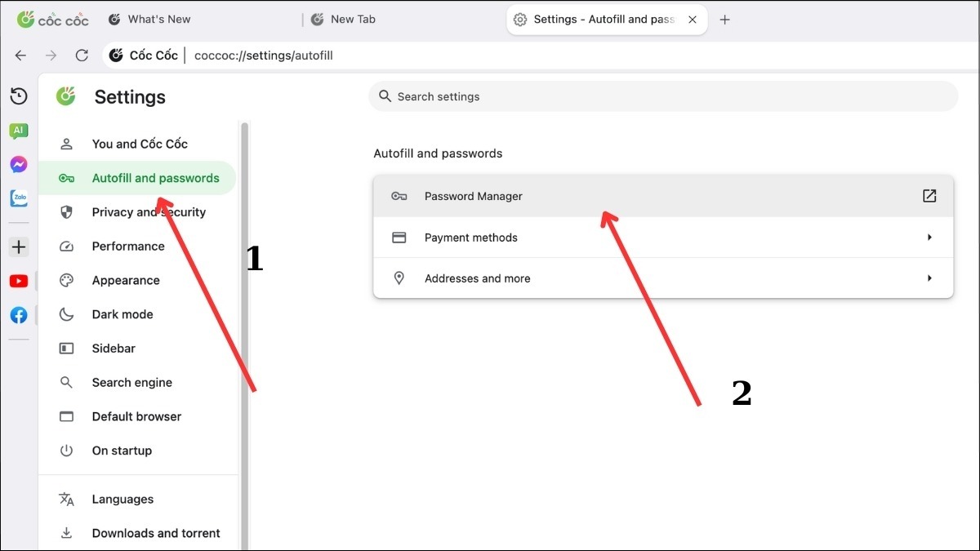980x551 pixels.
Task: Click the external-link icon on Password Manager row
Action: 929,196
